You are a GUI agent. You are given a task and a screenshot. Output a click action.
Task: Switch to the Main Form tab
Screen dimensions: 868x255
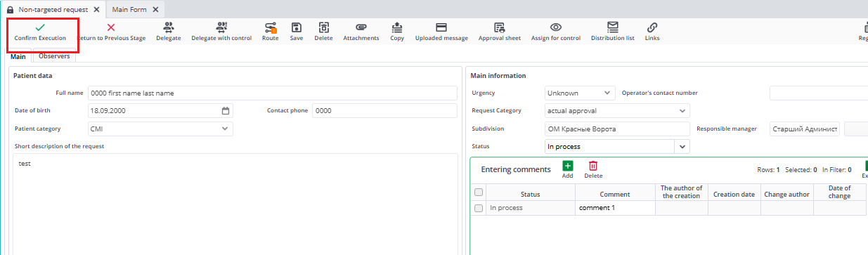[x=129, y=10]
